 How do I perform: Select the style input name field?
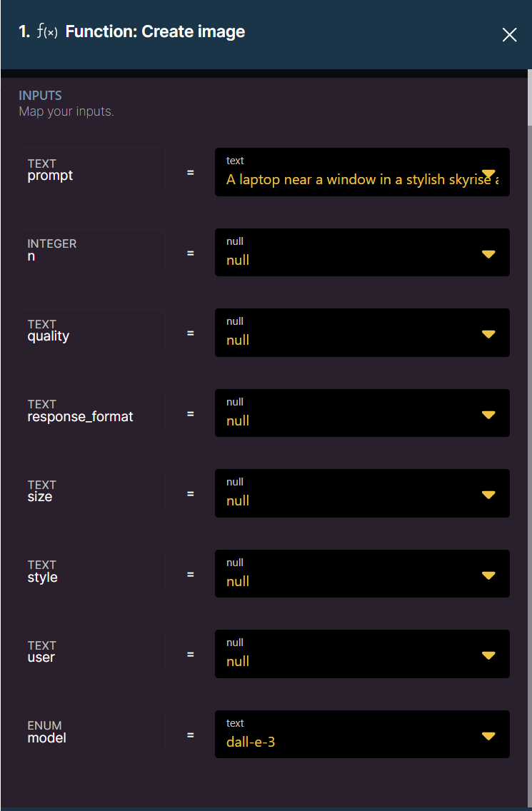(92, 570)
